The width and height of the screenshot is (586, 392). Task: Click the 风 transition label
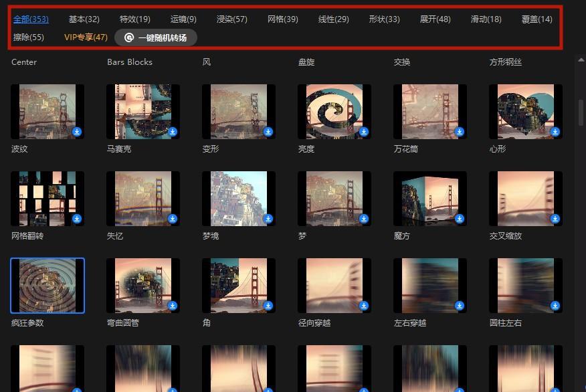[207, 62]
